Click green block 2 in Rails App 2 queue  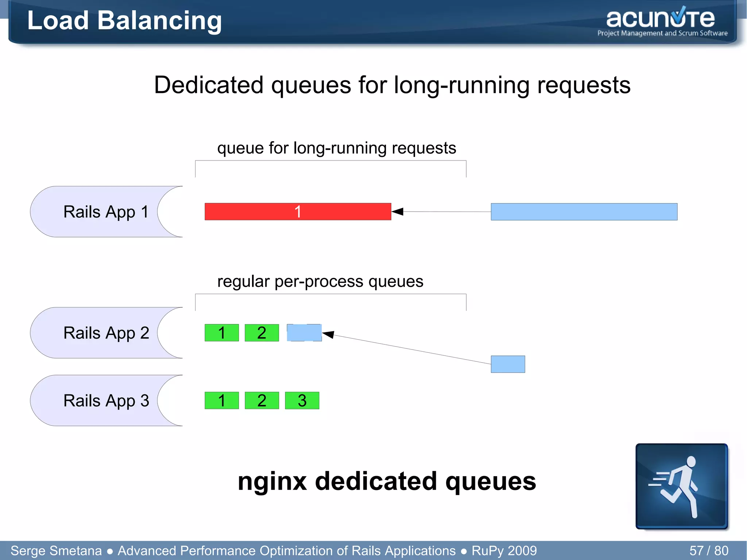262,333
